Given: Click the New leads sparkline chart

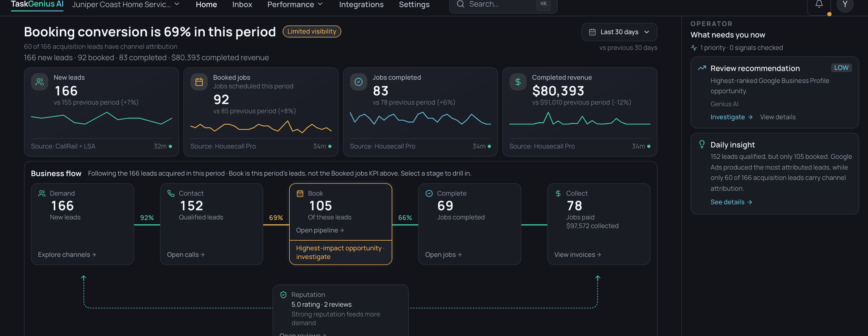Looking at the screenshot, I should coord(101,119).
